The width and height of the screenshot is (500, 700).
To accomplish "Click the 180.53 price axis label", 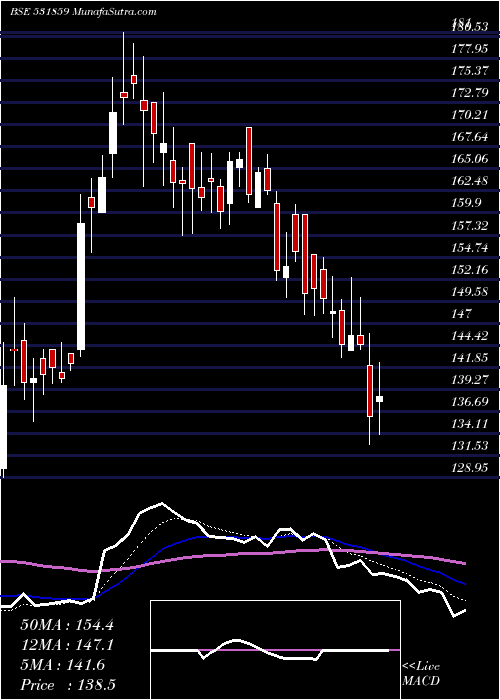I will coord(470,27).
